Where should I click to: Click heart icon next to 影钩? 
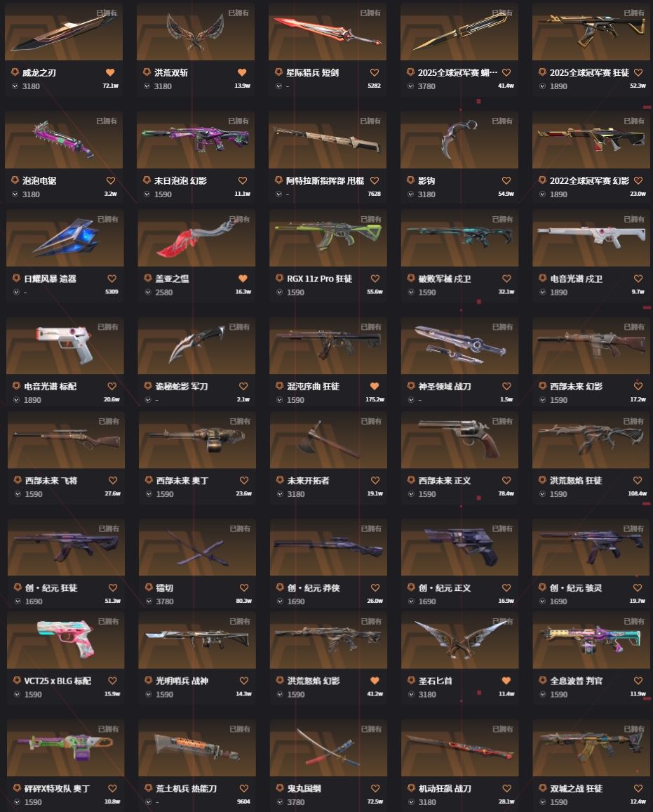(506, 181)
